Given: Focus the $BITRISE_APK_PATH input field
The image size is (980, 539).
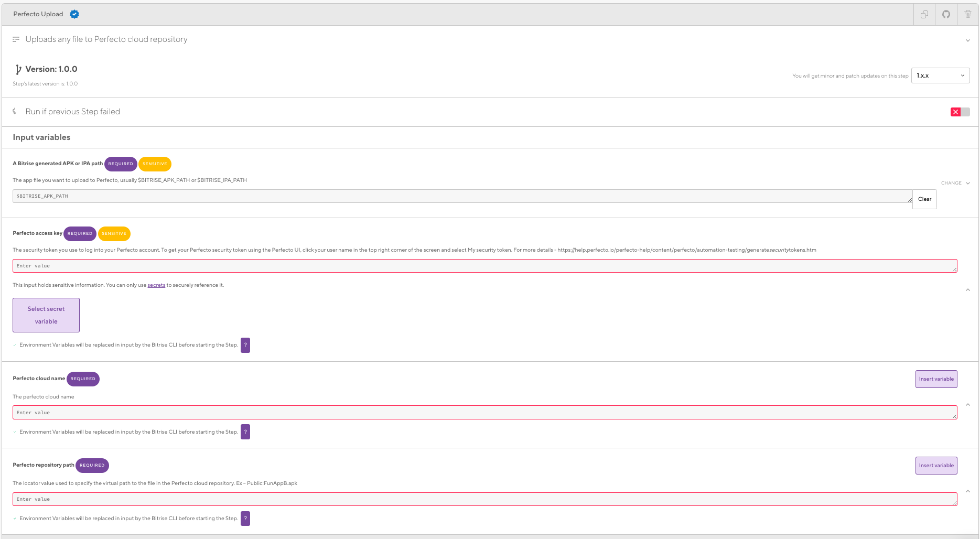Looking at the screenshot, I should 462,196.
